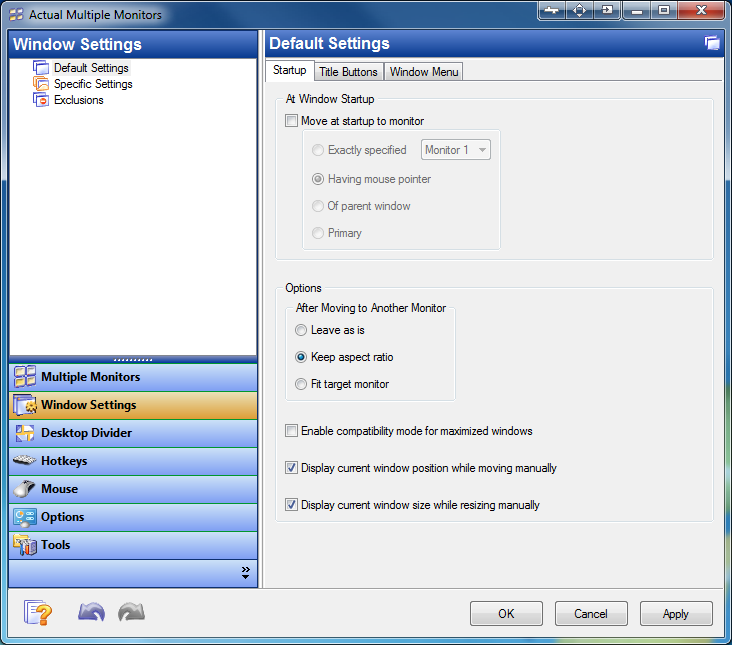
Task: Switch to the Window Menu tab
Action: [424, 72]
